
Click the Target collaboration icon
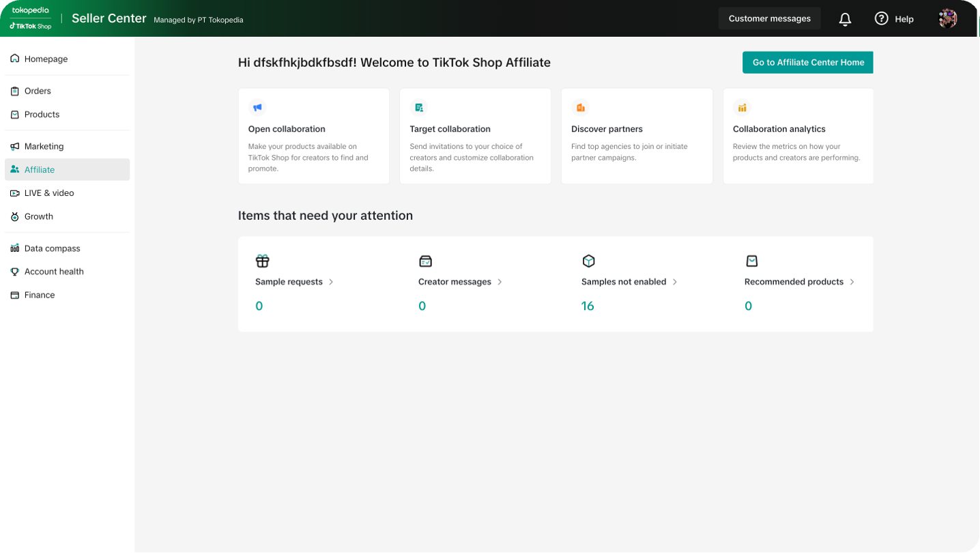coord(419,108)
